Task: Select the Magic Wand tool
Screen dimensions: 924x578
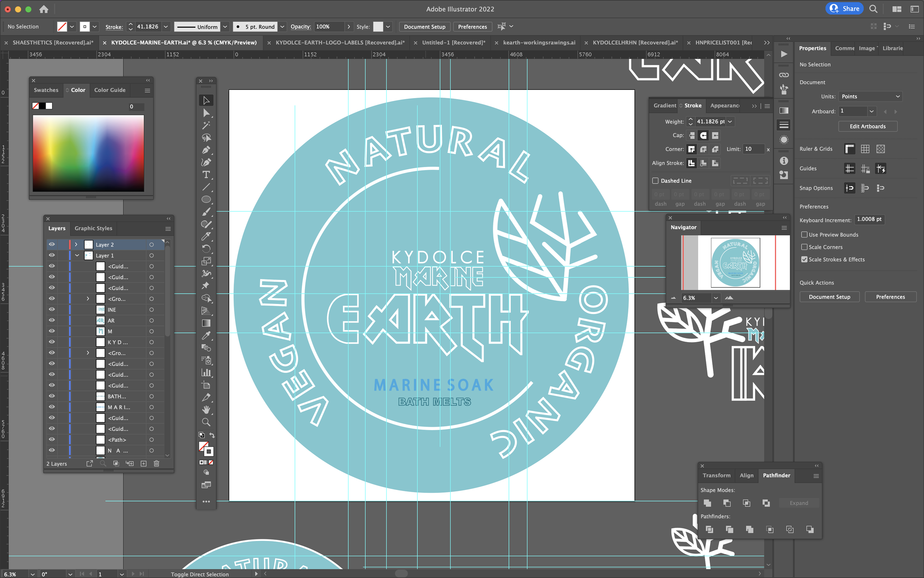Action: (x=206, y=125)
